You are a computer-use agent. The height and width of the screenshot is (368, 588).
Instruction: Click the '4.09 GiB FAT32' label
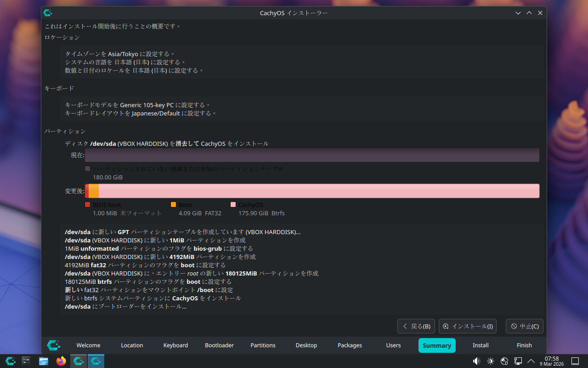200,213
